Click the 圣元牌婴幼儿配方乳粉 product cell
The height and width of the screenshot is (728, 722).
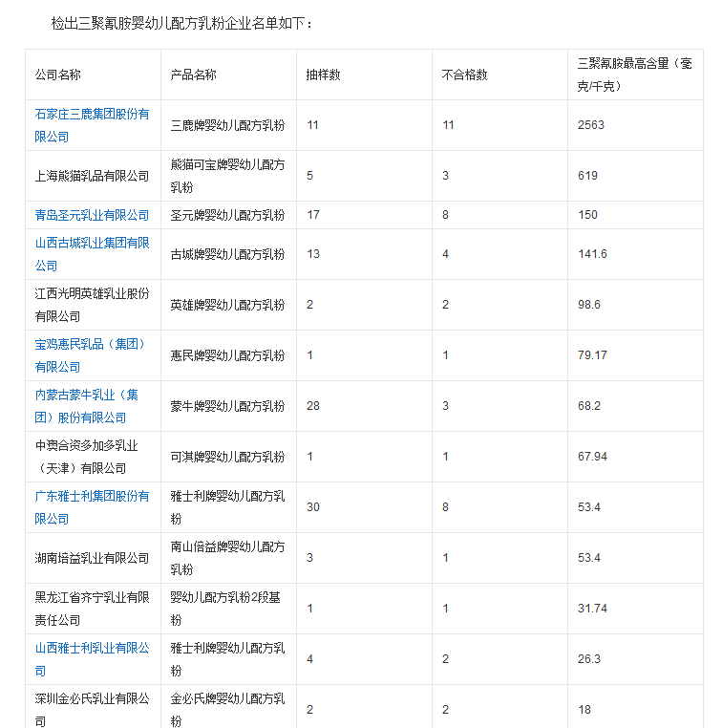coord(227,215)
